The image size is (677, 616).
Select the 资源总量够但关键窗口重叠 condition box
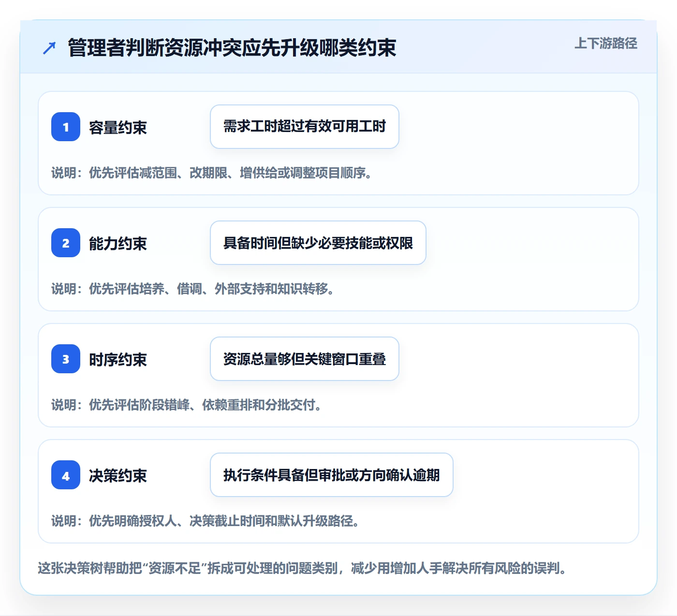pos(305,359)
